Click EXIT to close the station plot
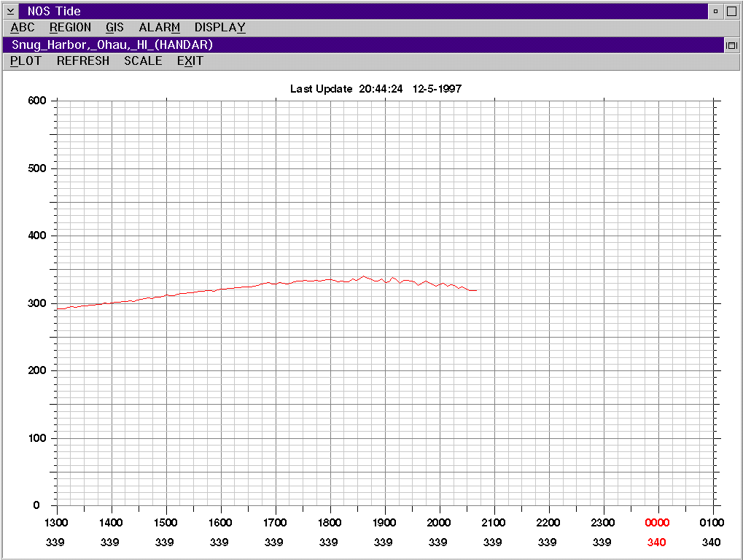This screenshot has width=743, height=560. pyautogui.click(x=190, y=61)
